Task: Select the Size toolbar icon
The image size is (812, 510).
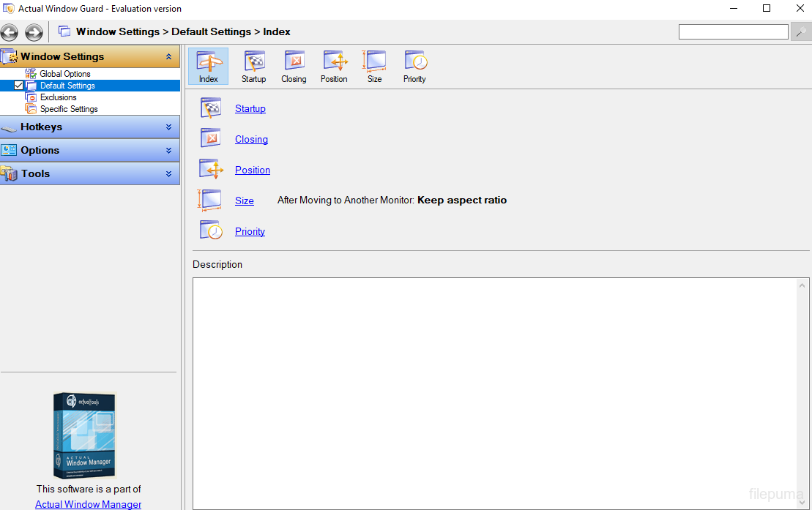Action: click(374, 67)
